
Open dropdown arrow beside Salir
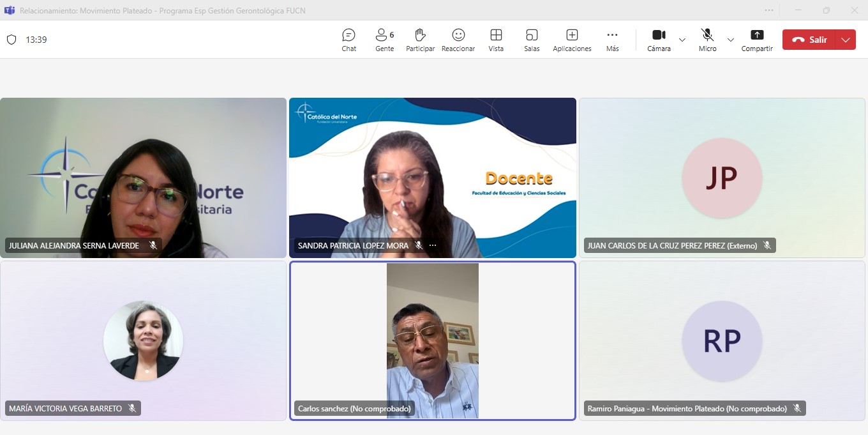click(x=846, y=40)
